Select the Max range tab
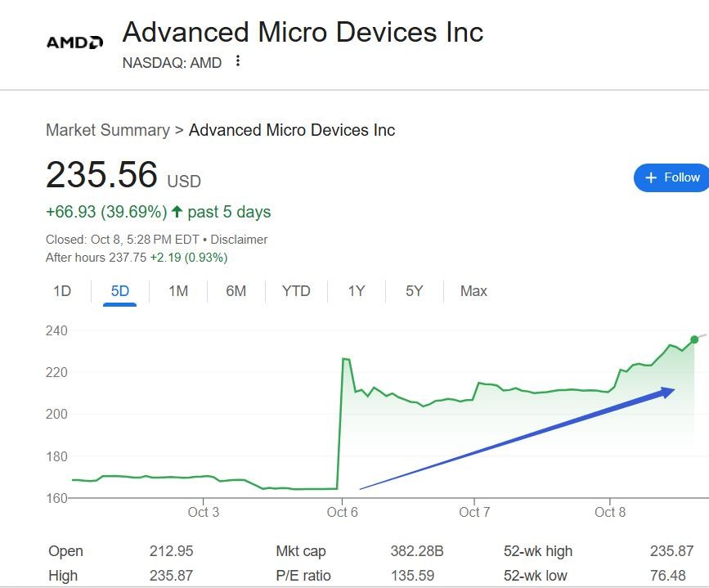709x588 pixels. click(x=473, y=291)
